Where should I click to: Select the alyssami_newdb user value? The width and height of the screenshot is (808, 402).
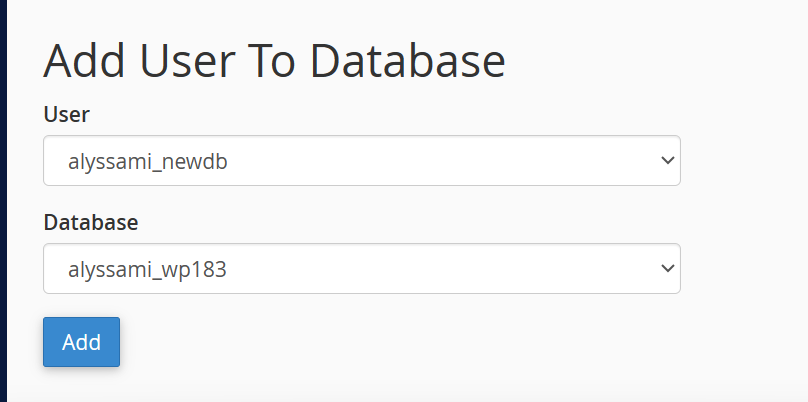pos(148,161)
